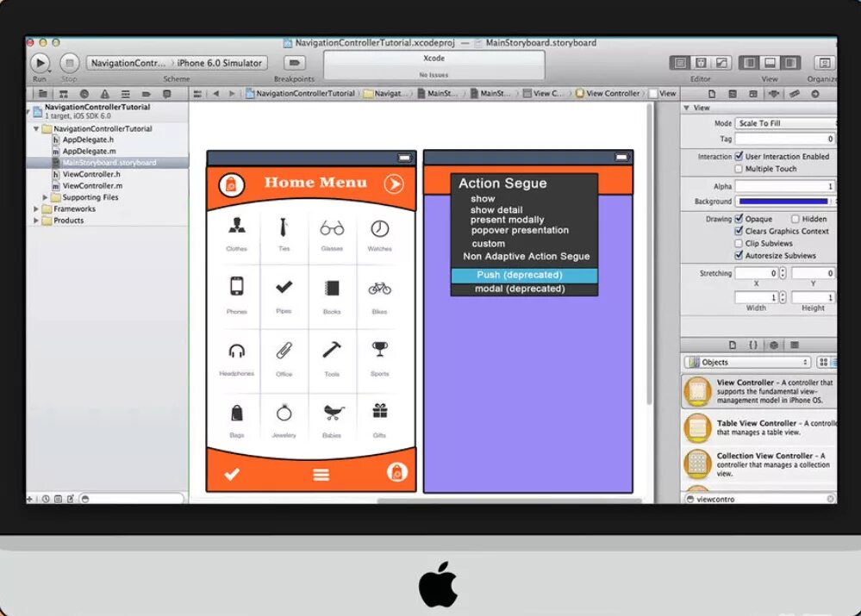This screenshot has width=861, height=616.
Task: Open the Mode Scale To Fill dropdown
Action: (786, 123)
